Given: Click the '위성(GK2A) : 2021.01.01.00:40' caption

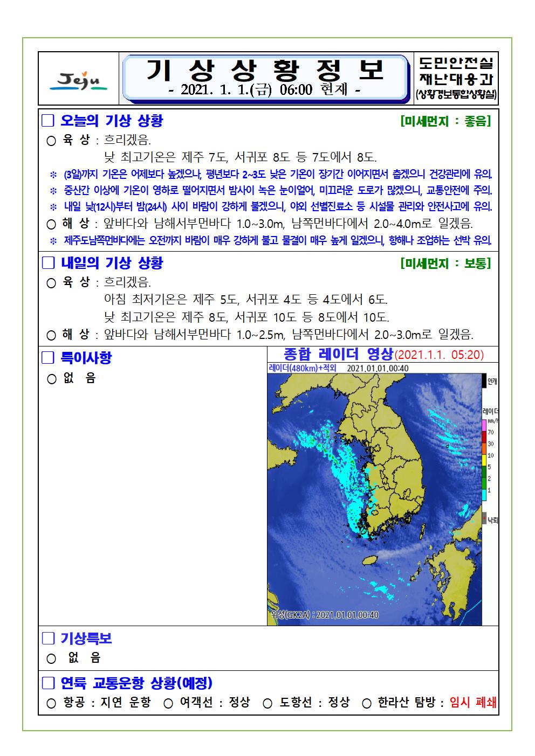Looking at the screenshot, I should tap(324, 615).
